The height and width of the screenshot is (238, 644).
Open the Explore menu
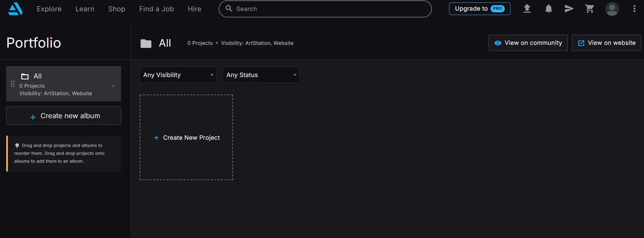point(49,9)
